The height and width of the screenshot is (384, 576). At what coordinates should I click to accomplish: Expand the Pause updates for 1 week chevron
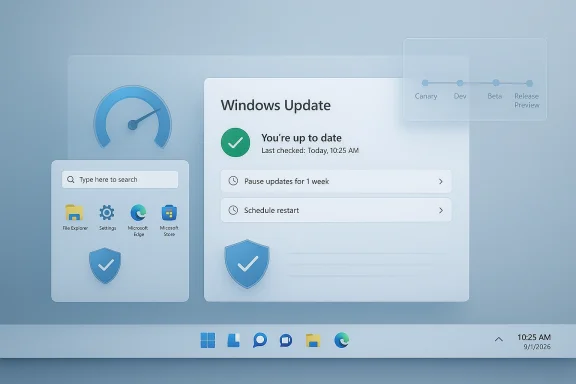point(441,181)
